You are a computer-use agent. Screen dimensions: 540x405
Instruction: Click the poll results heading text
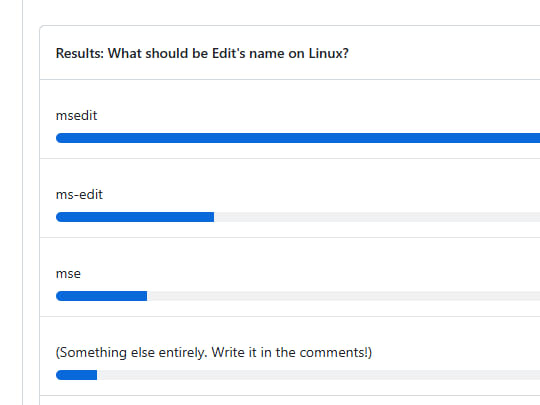pos(202,53)
